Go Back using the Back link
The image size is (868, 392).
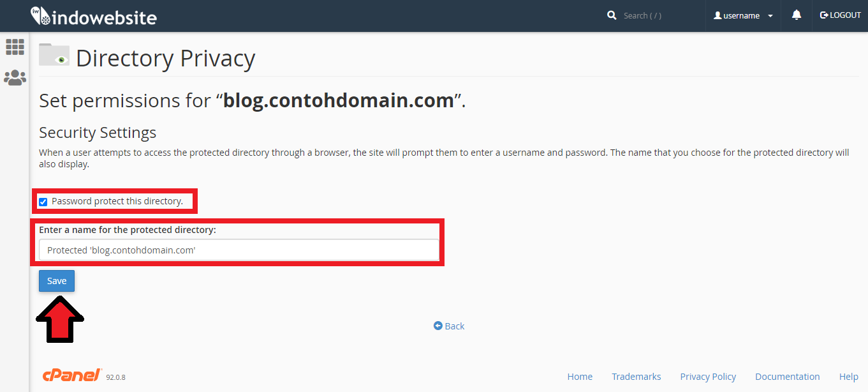pyautogui.click(x=449, y=326)
